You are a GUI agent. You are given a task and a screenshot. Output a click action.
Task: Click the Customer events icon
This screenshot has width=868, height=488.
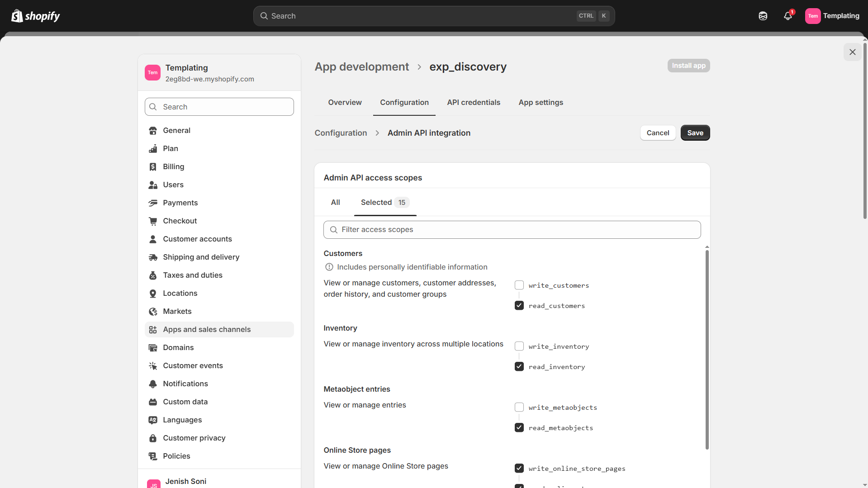click(x=153, y=366)
